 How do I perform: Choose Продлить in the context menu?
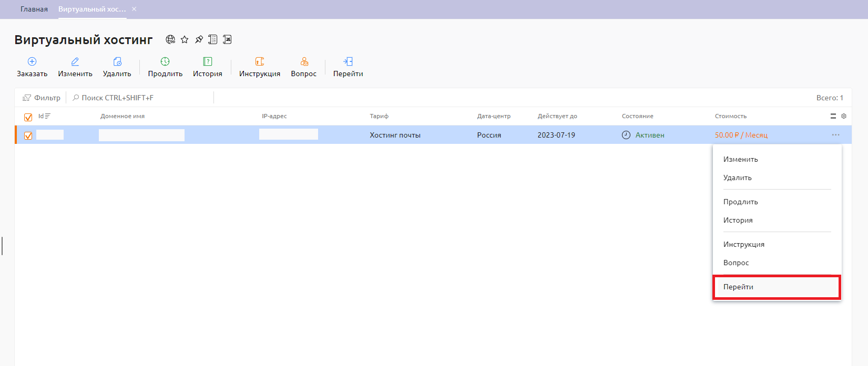[777, 202]
